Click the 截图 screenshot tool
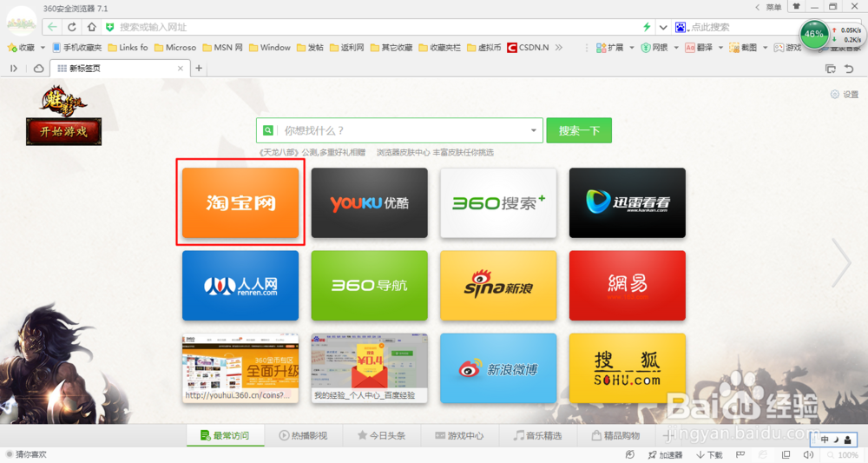This screenshot has height=463, width=868. click(x=743, y=48)
